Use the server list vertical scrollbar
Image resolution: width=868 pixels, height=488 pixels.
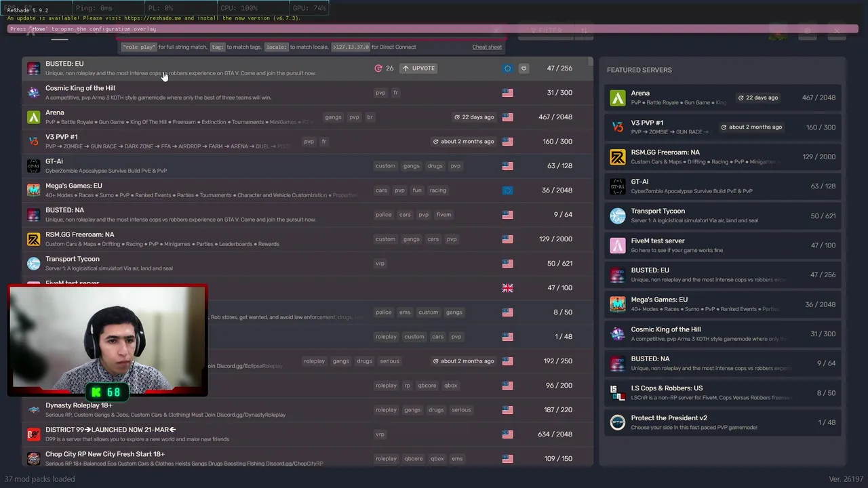590,62
